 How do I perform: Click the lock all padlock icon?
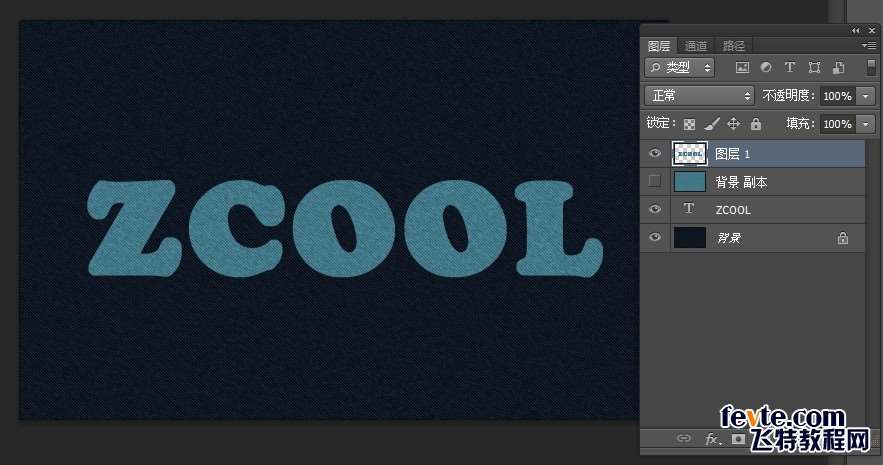(755, 124)
